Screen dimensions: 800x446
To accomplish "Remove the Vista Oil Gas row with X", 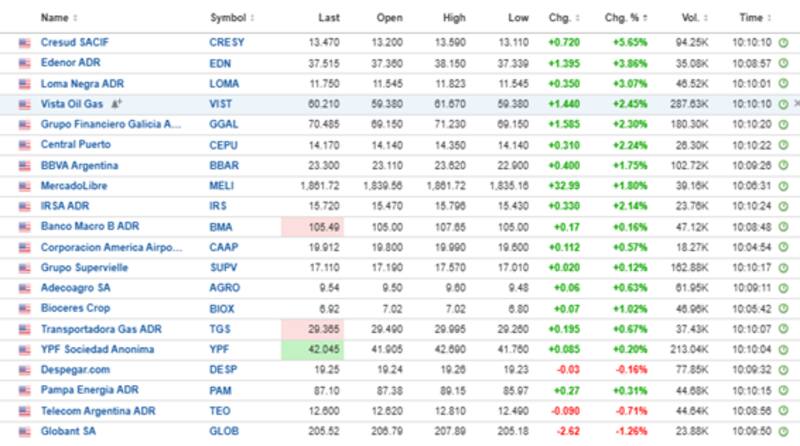I will pos(796,104).
